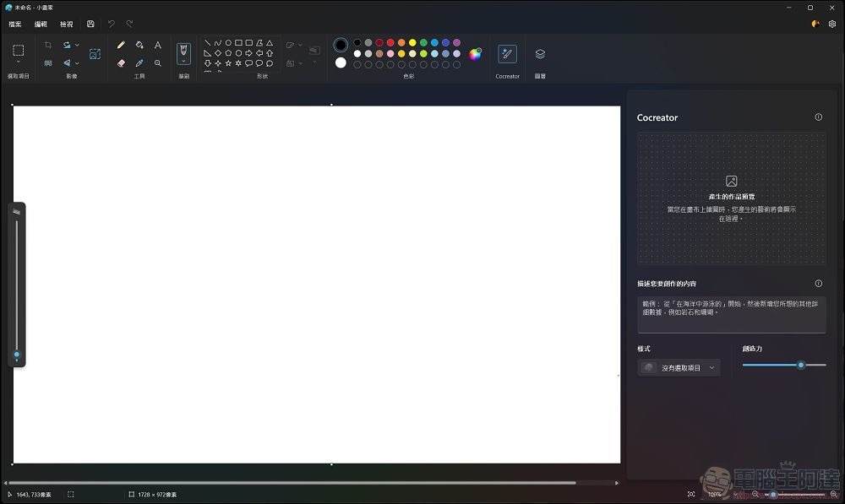The image size is (845, 504).
Task: Toggle the Cocreator panel button
Action: (507, 54)
